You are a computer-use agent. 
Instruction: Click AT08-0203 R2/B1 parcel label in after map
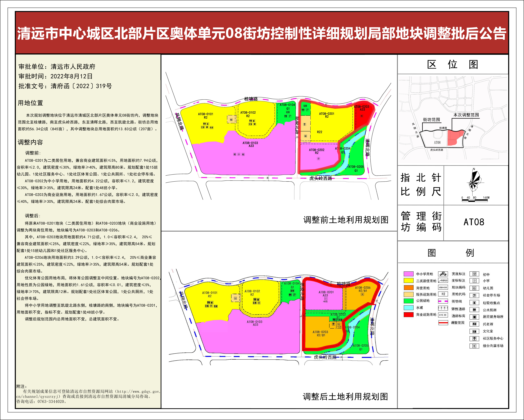tap(320, 334)
